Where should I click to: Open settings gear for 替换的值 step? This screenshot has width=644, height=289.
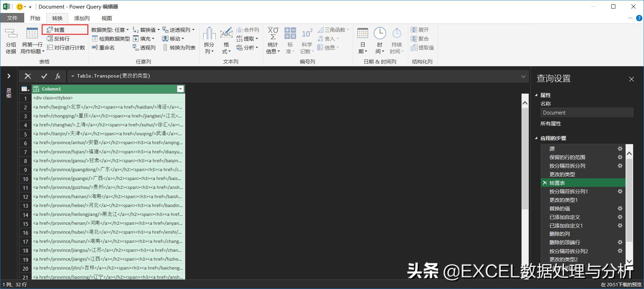(620, 208)
